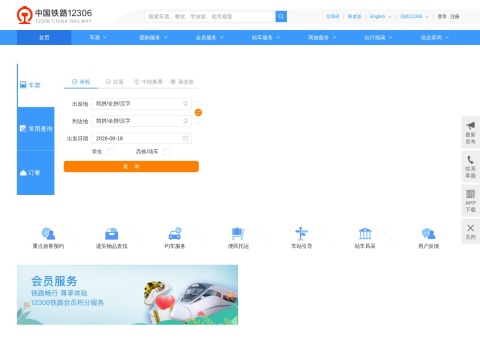Click the China Railway 12306 logo

click(54, 15)
